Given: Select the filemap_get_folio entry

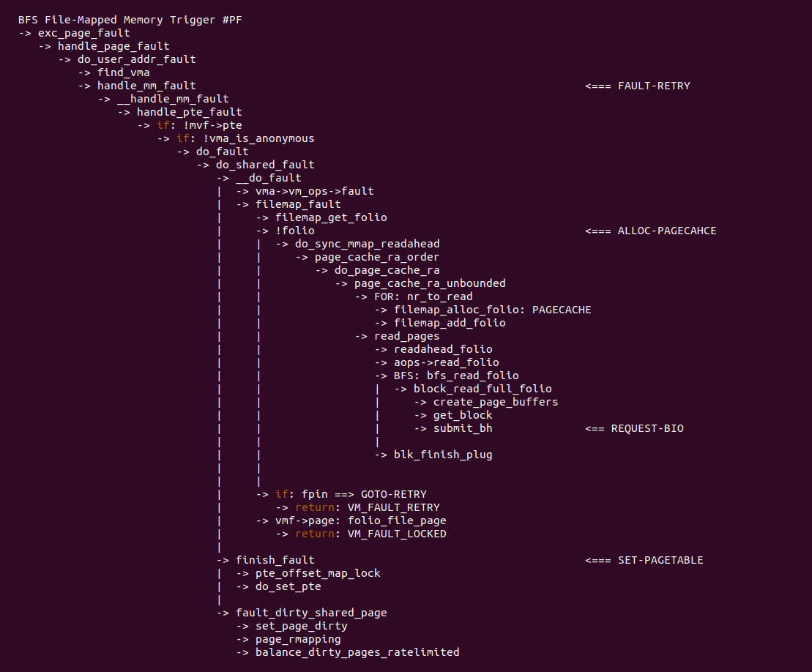Looking at the screenshot, I should (331, 217).
